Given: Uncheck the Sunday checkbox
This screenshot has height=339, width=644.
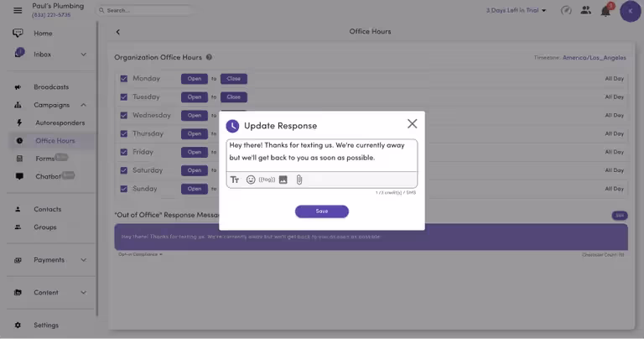Looking at the screenshot, I should tap(123, 189).
